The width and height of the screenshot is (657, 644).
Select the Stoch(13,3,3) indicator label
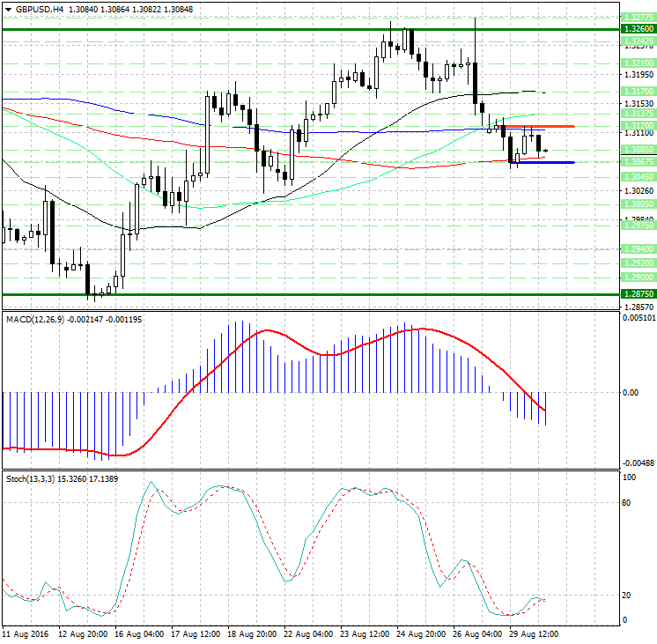[x=31, y=477]
